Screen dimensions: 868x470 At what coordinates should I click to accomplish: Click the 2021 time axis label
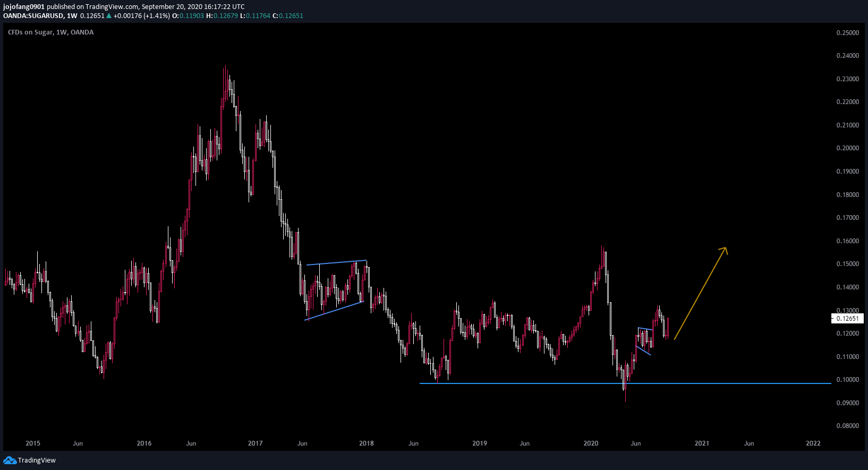pos(702,443)
